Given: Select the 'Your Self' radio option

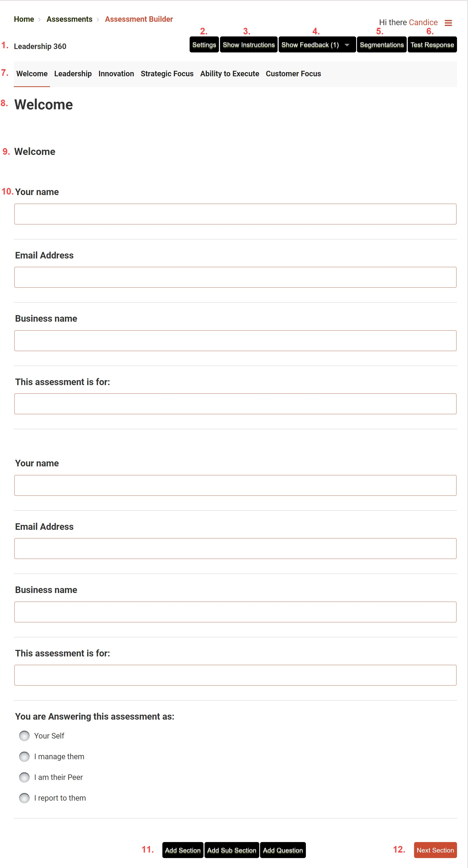Looking at the screenshot, I should click(24, 736).
